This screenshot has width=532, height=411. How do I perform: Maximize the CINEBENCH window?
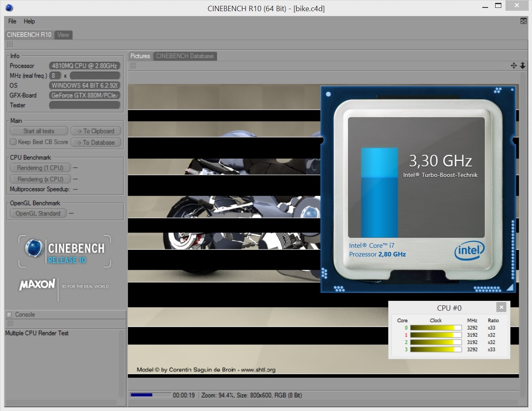pyautogui.click(x=498, y=6)
